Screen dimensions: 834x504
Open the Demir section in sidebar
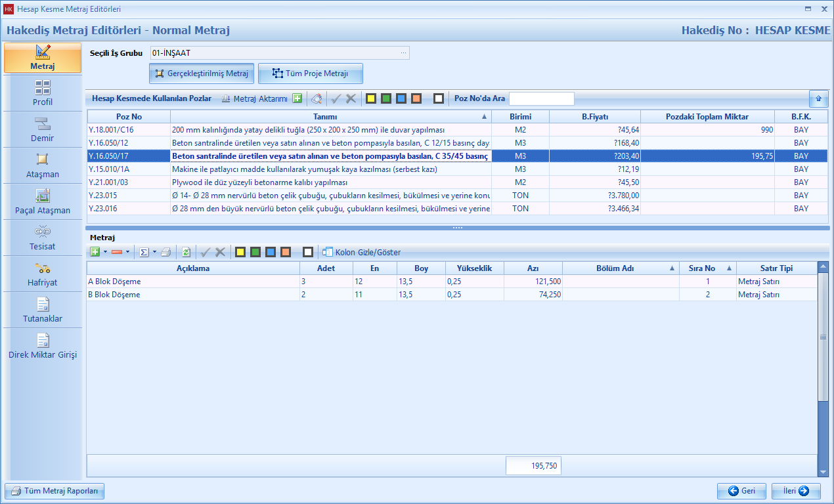pyautogui.click(x=43, y=129)
